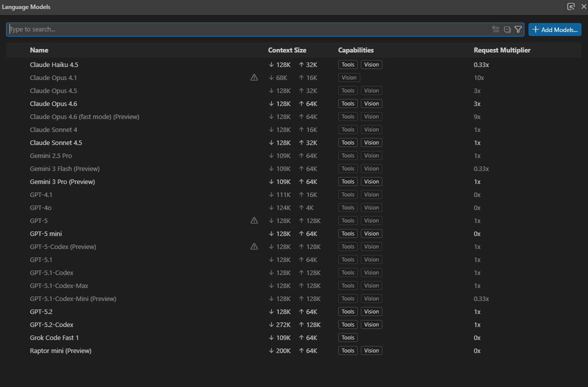Image resolution: width=588 pixels, height=387 pixels.
Task: Click the warning icon on GPT-5-Codex (Preview) row
Action: (254, 246)
